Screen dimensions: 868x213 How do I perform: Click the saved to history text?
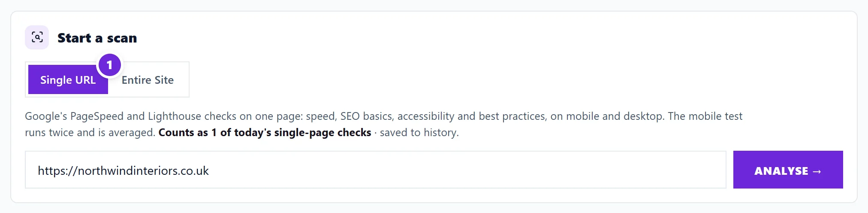coord(419,132)
